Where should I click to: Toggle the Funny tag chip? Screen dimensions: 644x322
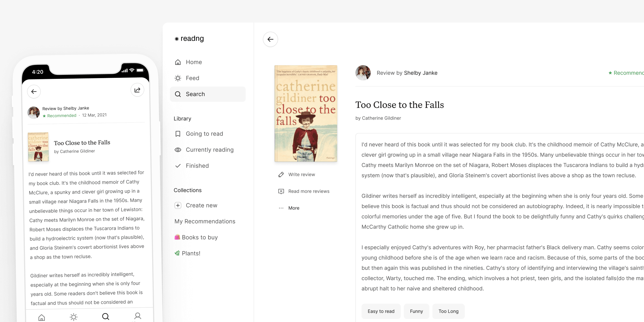click(x=416, y=311)
